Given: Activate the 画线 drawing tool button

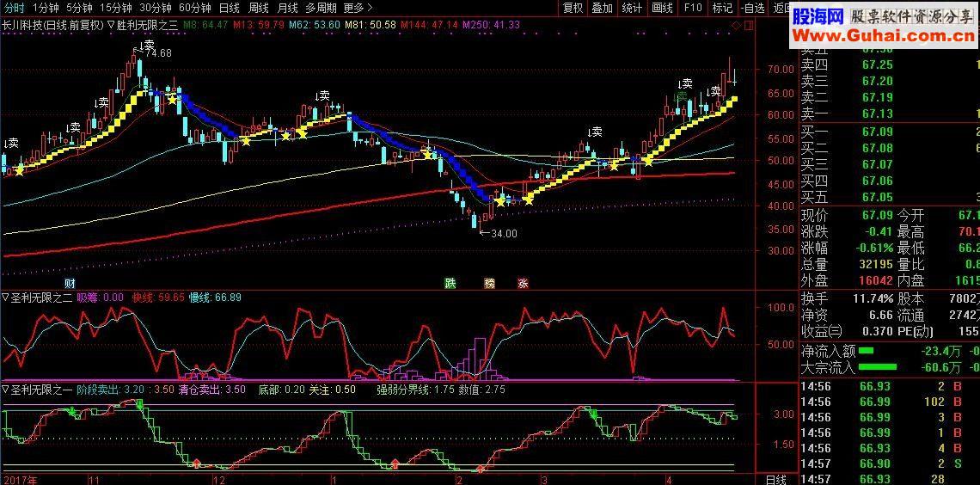Looking at the screenshot, I should tap(662, 8).
